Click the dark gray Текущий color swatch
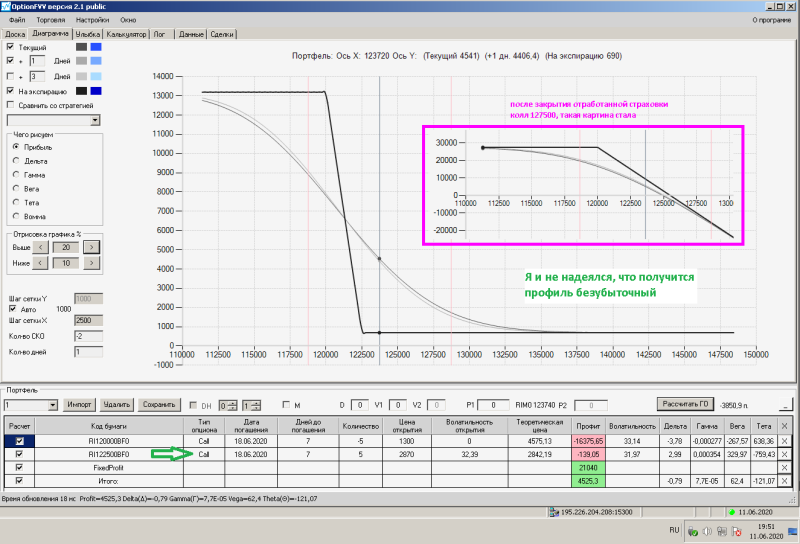Viewport: 800px width, 544px height. pos(81,47)
